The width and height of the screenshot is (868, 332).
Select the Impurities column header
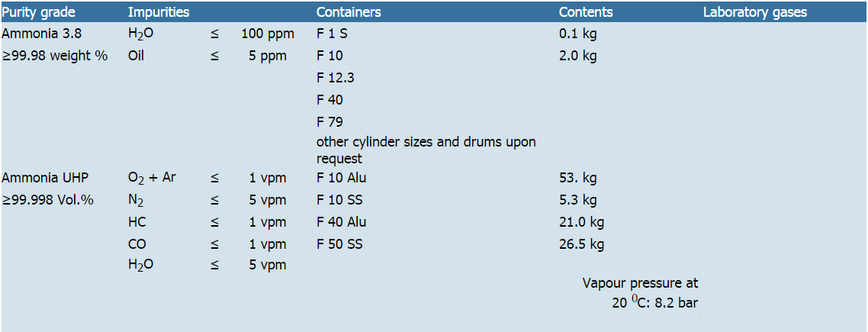(159, 12)
